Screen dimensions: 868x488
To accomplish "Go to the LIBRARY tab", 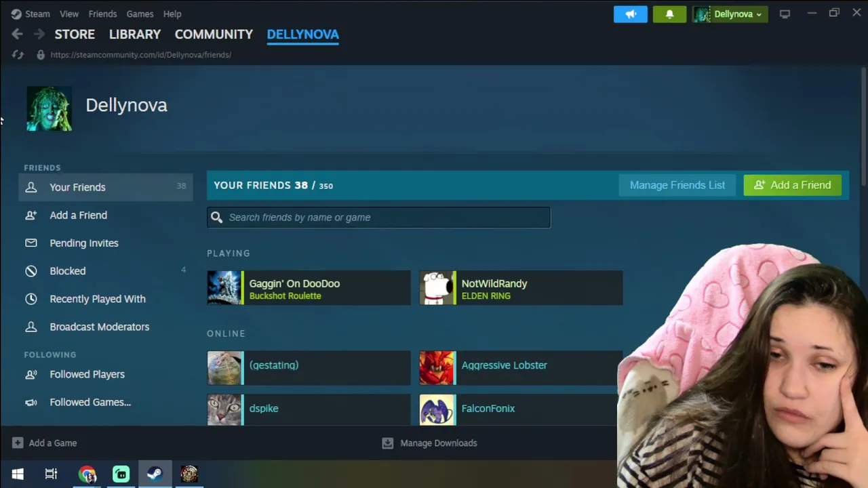I will (135, 34).
